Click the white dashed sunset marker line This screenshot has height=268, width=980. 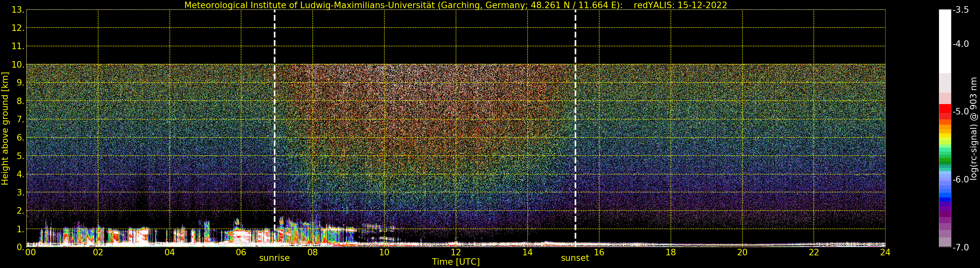pyautogui.click(x=575, y=128)
